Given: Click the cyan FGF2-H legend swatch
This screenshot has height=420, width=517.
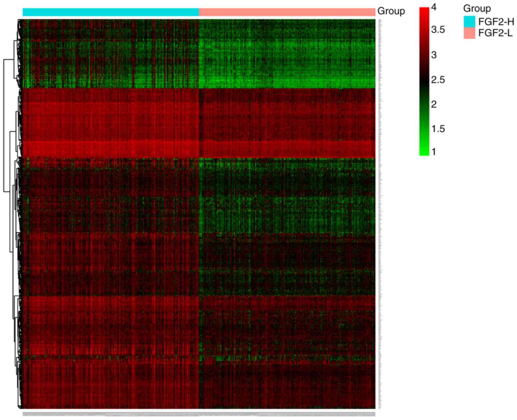Looking at the screenshot, I should click(469, 22).
